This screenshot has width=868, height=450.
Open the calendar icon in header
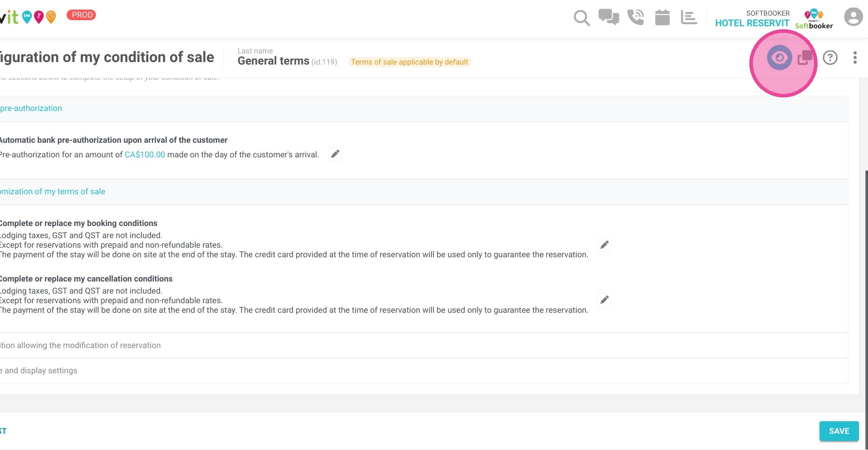(662, 17)
